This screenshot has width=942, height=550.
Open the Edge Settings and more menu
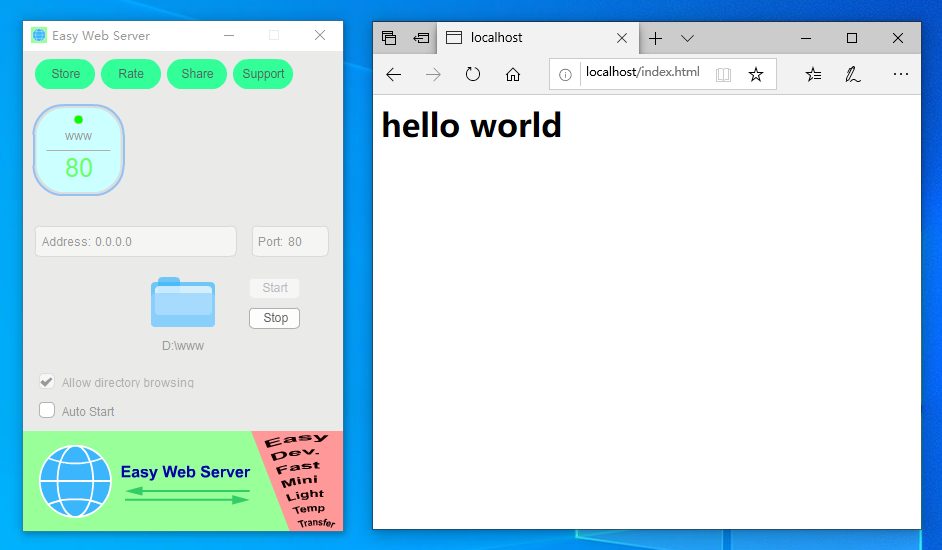click(x=901, y=75)
